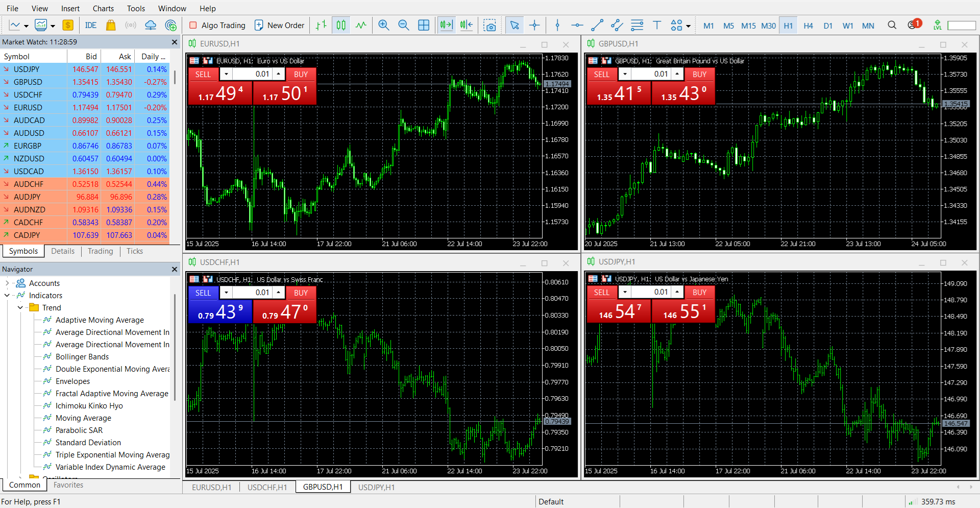Image resolution: width=980 pixels, height=508 pixels.
Task: Zoom out of the chart
Action: click(x=404, y=25)
